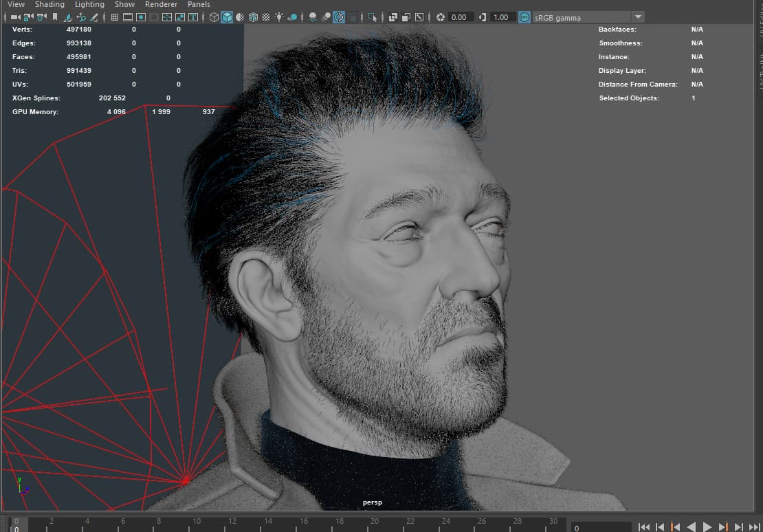Screen dimensions: 763x532
Task: Step back one key
Action: click(676, 527)
